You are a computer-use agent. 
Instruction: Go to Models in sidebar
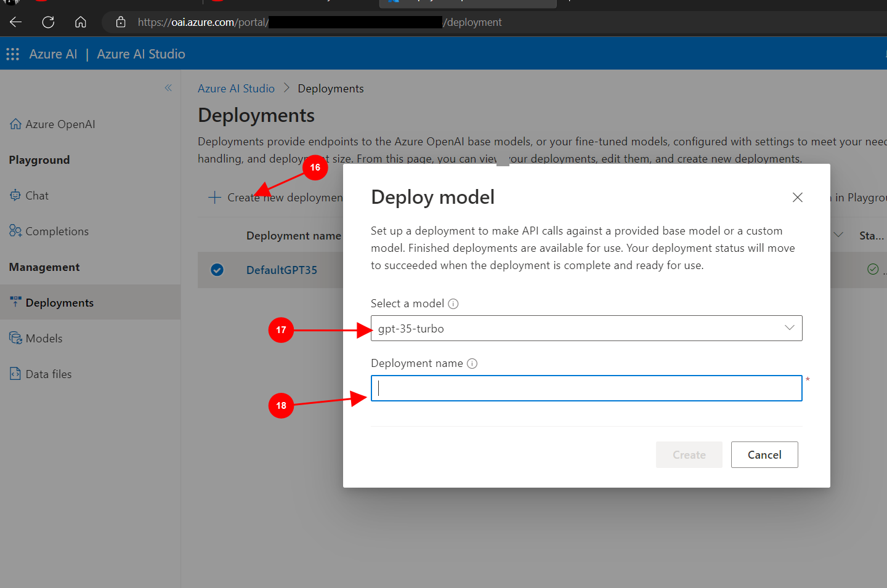coord(44,339)
